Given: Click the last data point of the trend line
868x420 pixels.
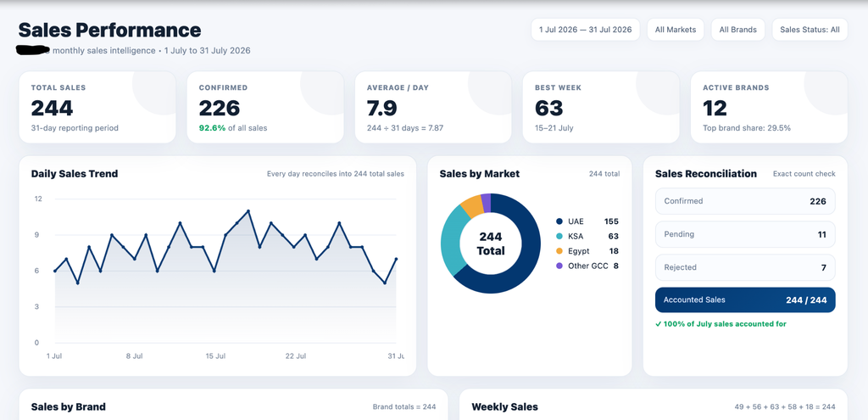Looking at the screenshot, I should point(397,259).
